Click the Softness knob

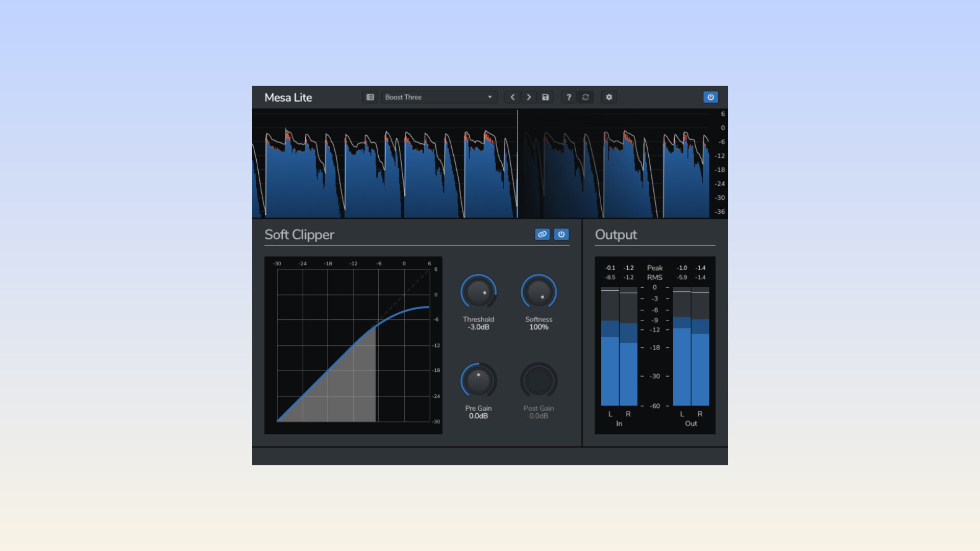pyautogui.click(x=538, y=292)
